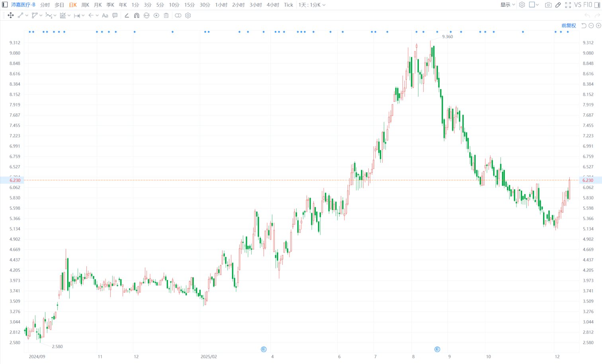
Task: Take a chart screenshot with camera icon
Action: click(548, 5)
